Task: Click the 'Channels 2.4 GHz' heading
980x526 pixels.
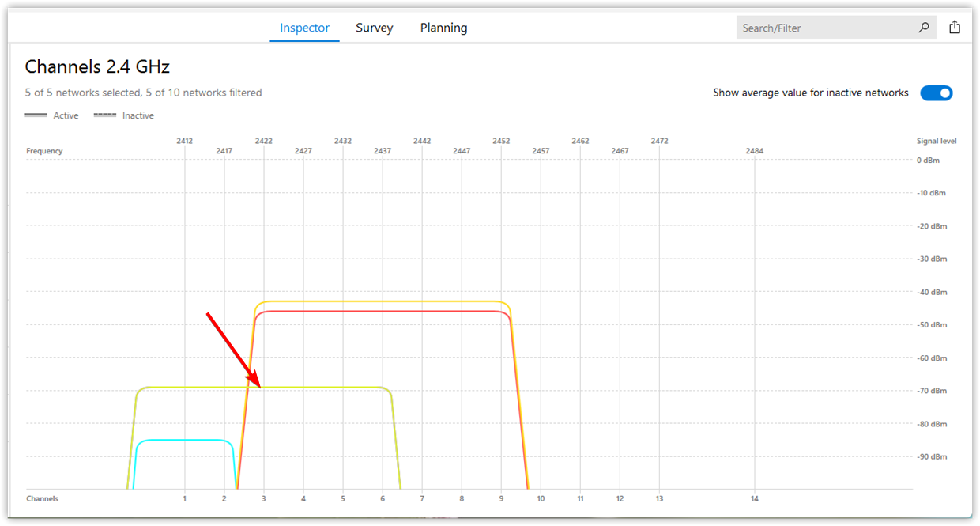Action: point(96,66)
